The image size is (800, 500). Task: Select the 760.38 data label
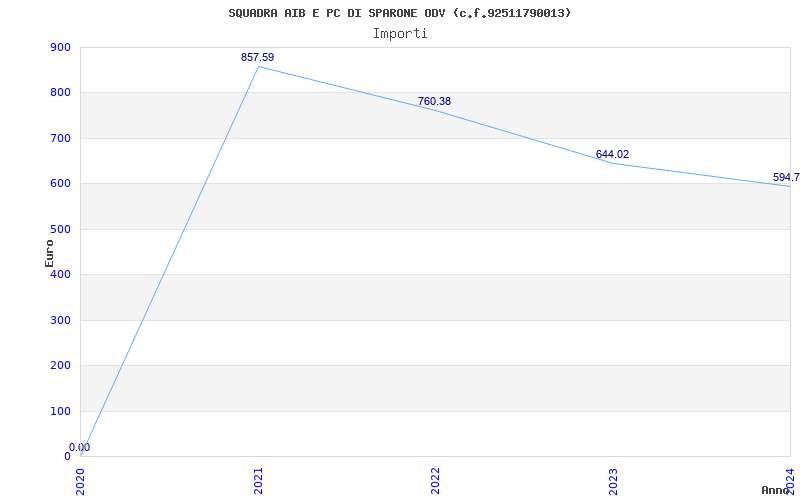434,101
